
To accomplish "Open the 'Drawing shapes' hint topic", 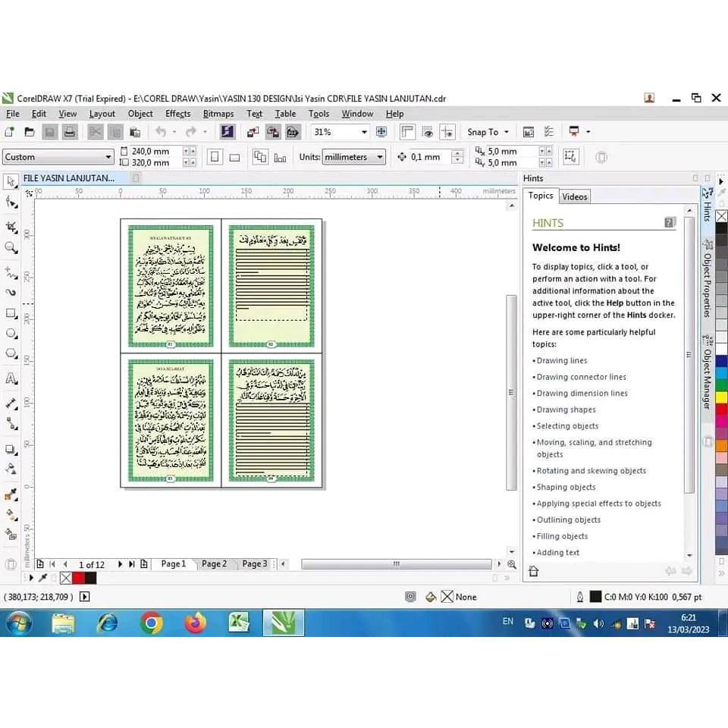I will coord(566,409).
